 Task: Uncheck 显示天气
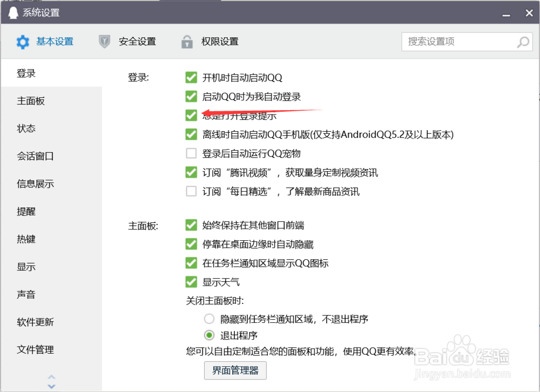point(191,282)
